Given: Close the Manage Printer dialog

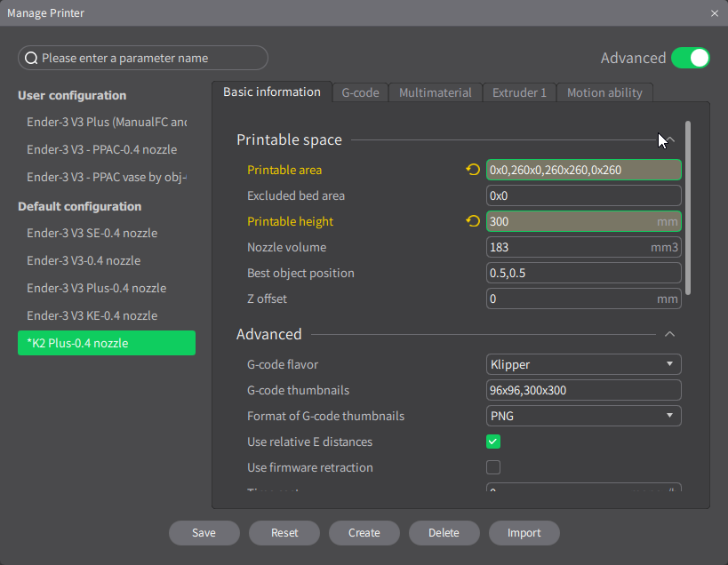Looking at the screenshot, I should coord(715,13).
